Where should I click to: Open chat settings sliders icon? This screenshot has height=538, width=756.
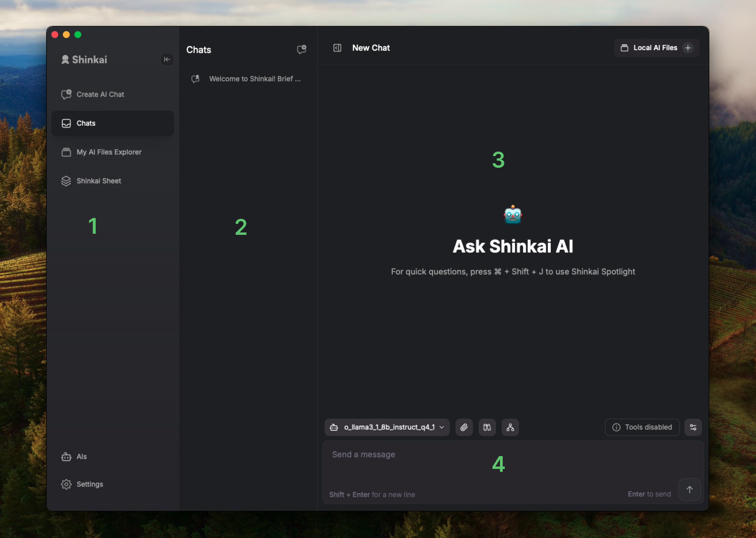click(693, 427)
